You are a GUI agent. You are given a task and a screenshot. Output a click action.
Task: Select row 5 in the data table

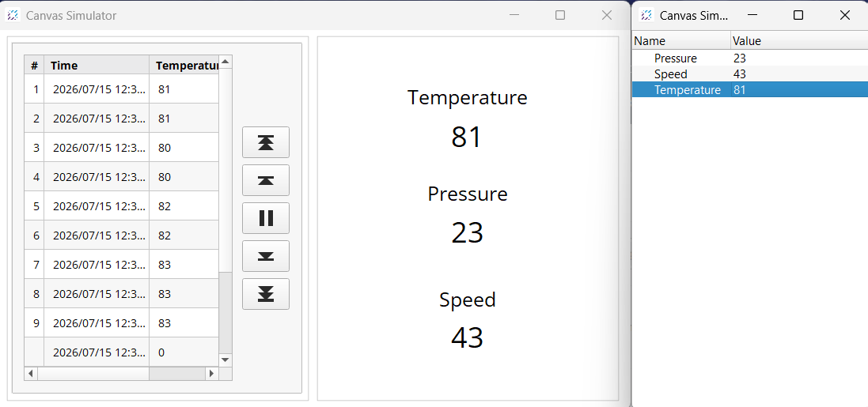(x=122, y=206)
